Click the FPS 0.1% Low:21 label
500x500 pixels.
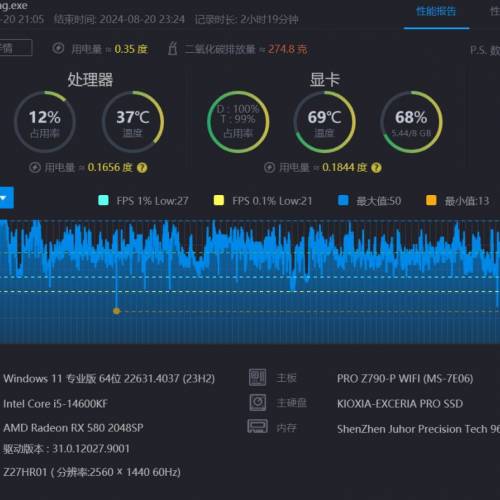point(272,201)
